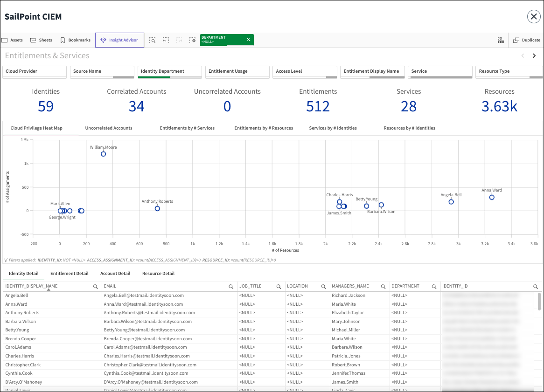Click the D'Arcy.O'Mahoney name cell

click(52, 382)
